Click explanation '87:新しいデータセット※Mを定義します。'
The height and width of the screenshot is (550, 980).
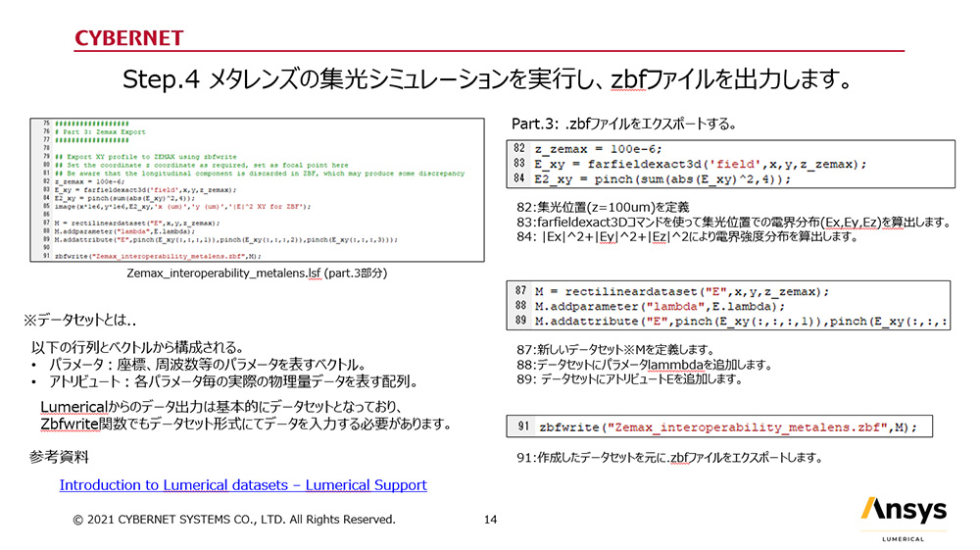coord(615,349)
